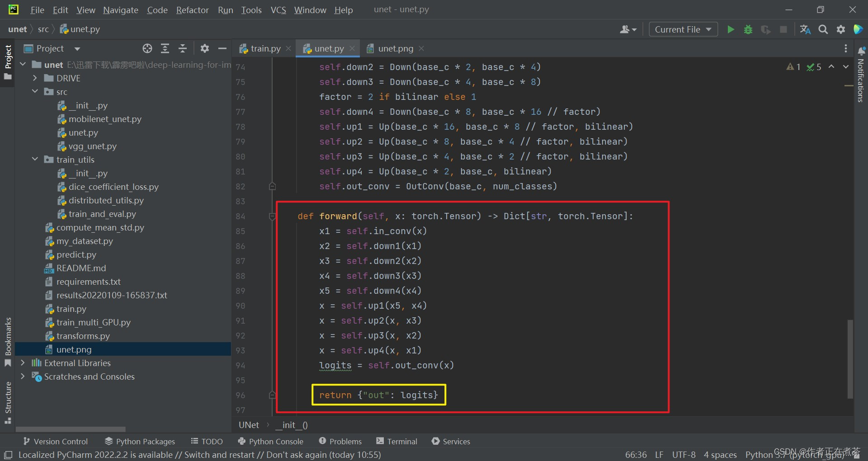Open Python Packages tool window
The width and height of the screenshot is (868, 461).
pyautogui.click(x=140, y=441)
